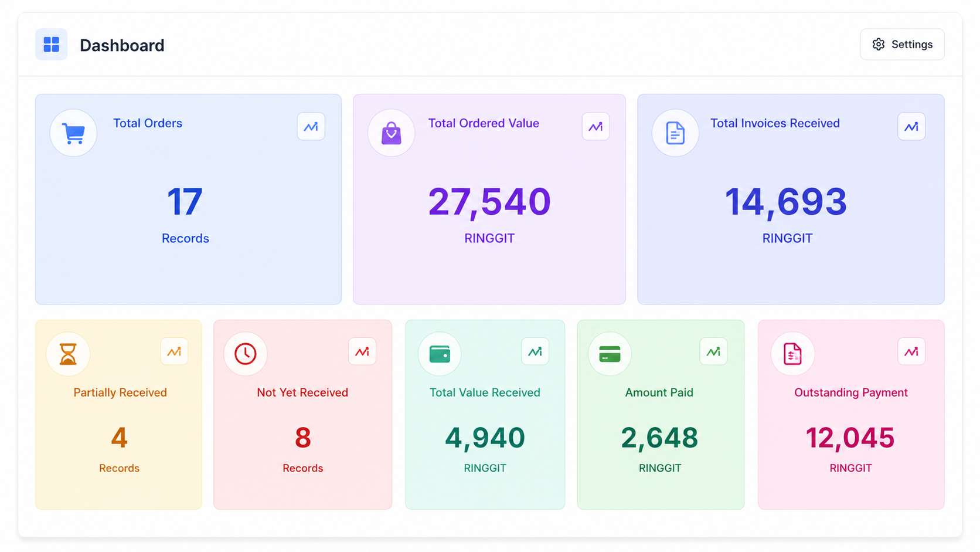
Task: Open the trend chart button on Total Invoices Received
Action: [911, 127]
